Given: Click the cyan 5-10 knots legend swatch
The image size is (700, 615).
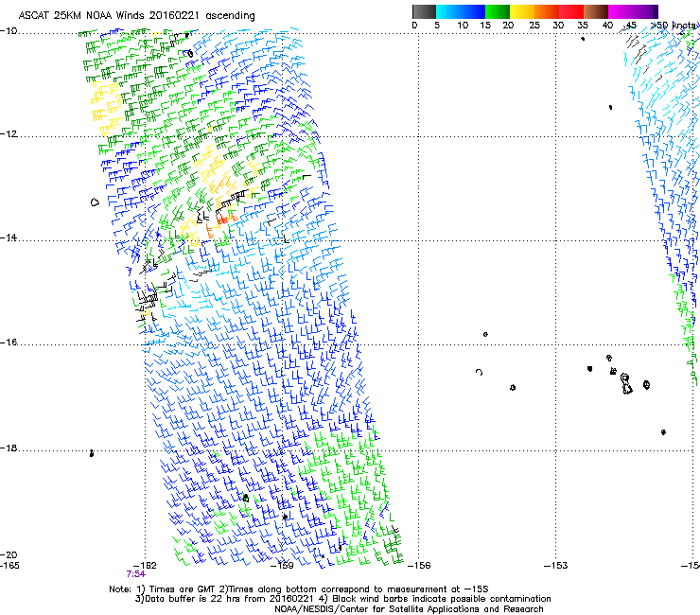Looking at the screenshot, I should pyautogui.click(x=448, y=11).
